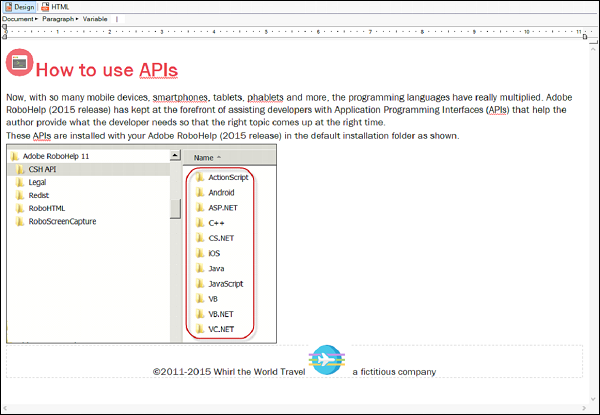Select the CSH API folder
Image resolution: width=600 pixels, height=415 pixels.
42,170
